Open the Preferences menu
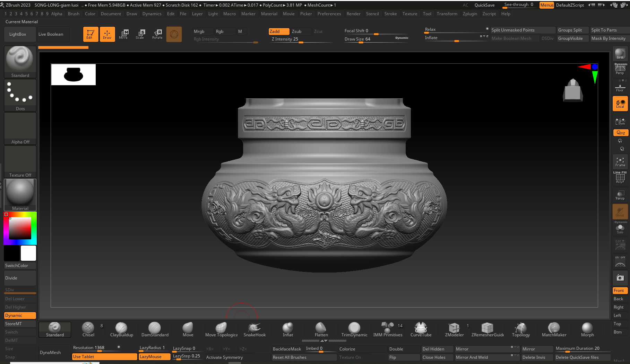The height and width of the screenshot is (364, 630). pyautogui.click(x=329, y=14)
